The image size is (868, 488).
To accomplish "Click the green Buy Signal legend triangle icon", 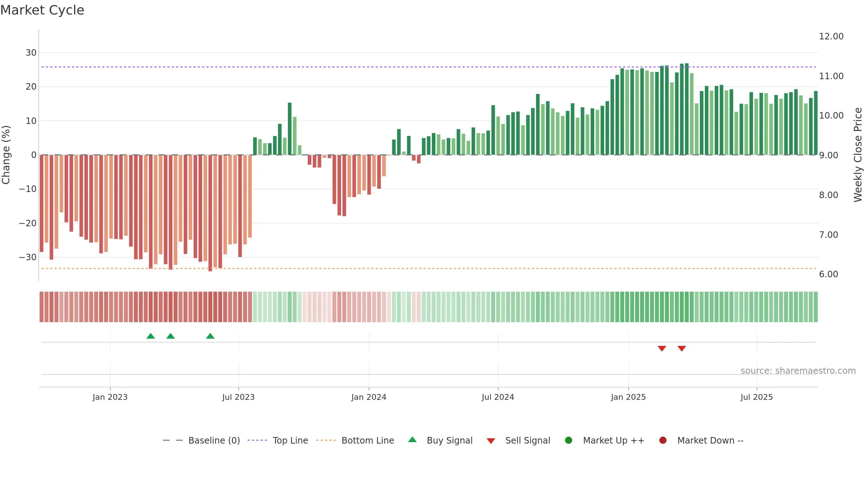I will (412, 440).
